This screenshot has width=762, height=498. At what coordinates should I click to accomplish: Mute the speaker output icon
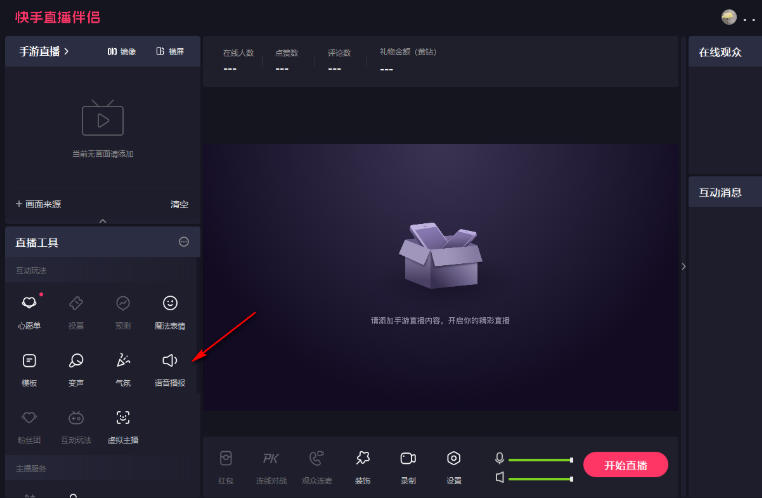[499, 478]
